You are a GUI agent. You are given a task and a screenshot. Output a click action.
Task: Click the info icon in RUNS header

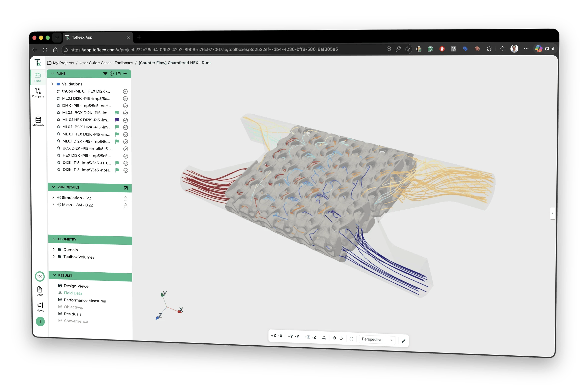click(112, 73)
